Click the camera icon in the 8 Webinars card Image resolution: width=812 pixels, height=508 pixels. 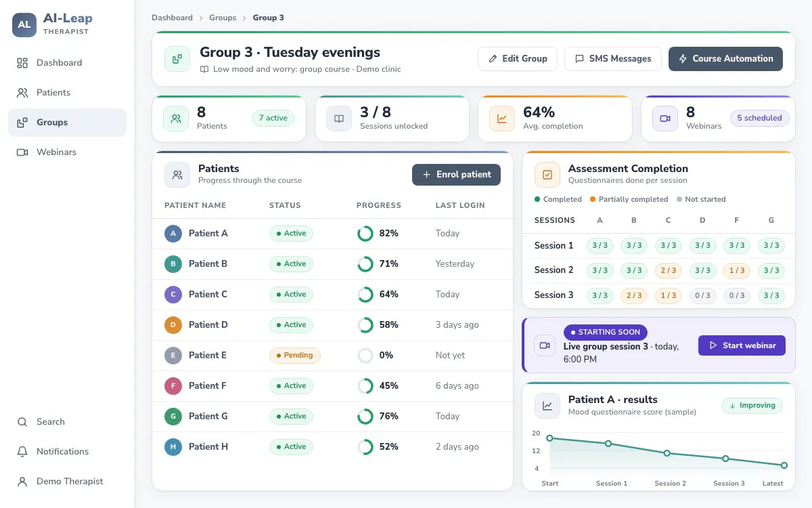click(665, 119)
